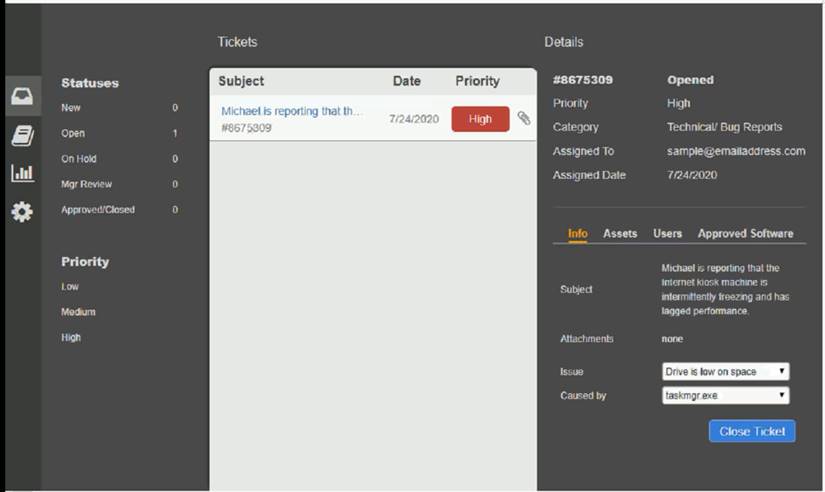Filter tickets by On Hold status

(x=78, y=159)
